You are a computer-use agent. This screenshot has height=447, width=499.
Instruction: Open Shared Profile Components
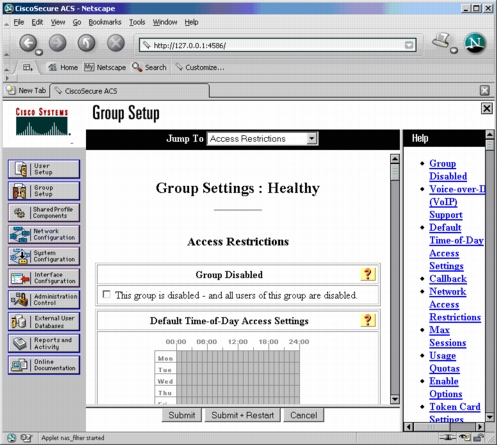pyautogui.click(x=44, y=213)
